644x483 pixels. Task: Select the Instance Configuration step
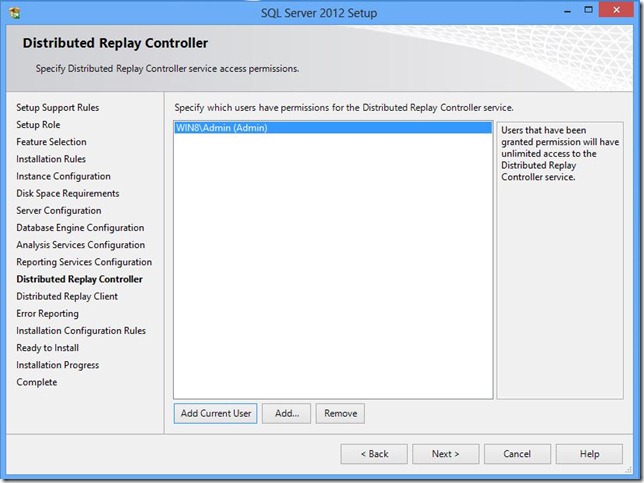[63, 176]
